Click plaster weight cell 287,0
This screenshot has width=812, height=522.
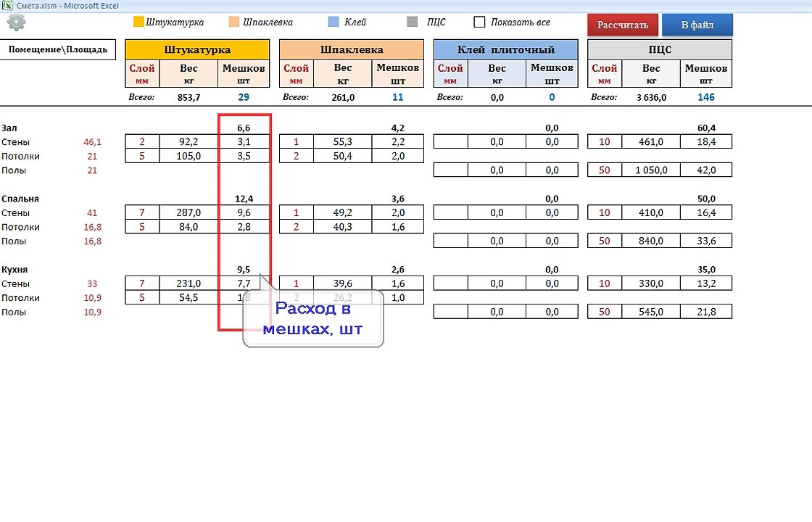tap(188, 212)
